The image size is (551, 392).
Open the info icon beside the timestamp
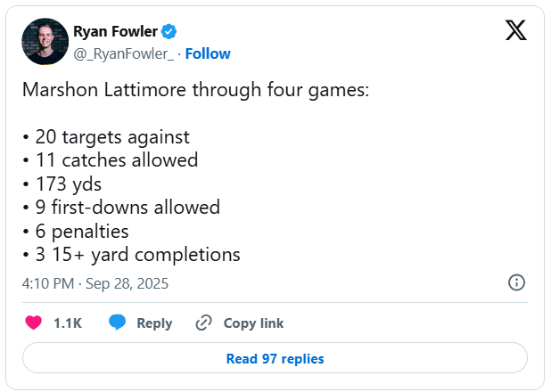(515, 282)
